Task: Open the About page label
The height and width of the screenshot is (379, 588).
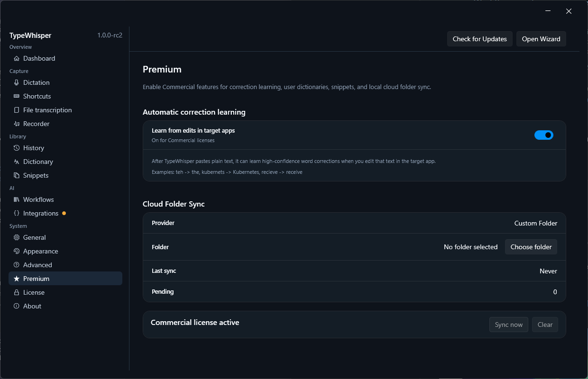Action: coord(32,306)
